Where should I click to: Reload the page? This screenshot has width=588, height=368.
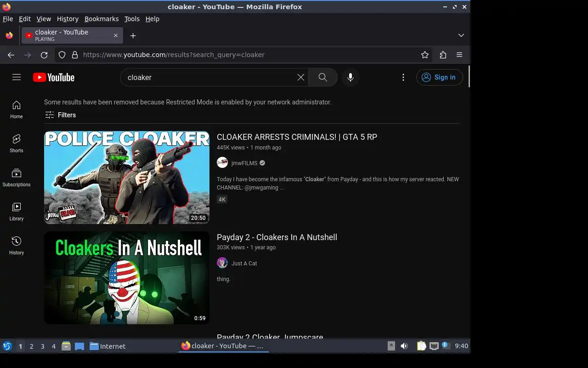coord(44,55)
